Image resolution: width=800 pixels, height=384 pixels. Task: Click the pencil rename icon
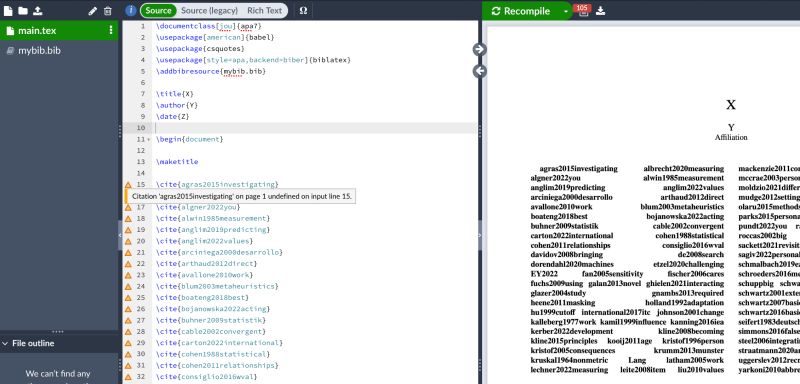(x=92, y=11)
